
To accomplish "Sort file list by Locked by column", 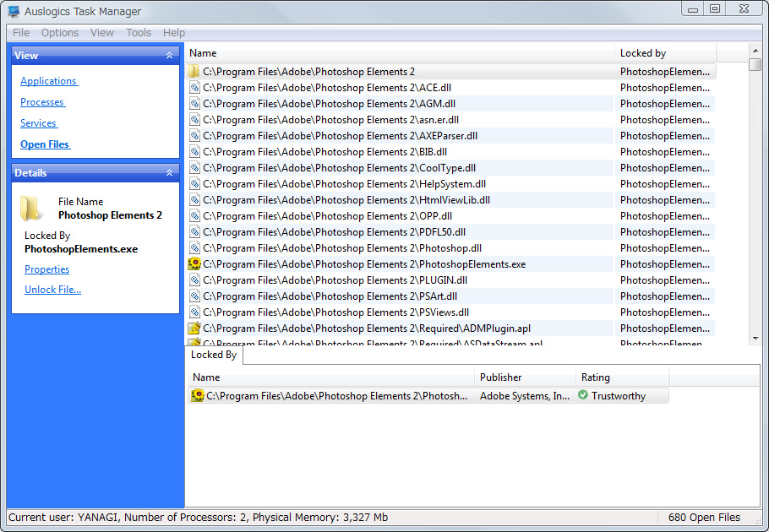I will (x=666, y=53).
